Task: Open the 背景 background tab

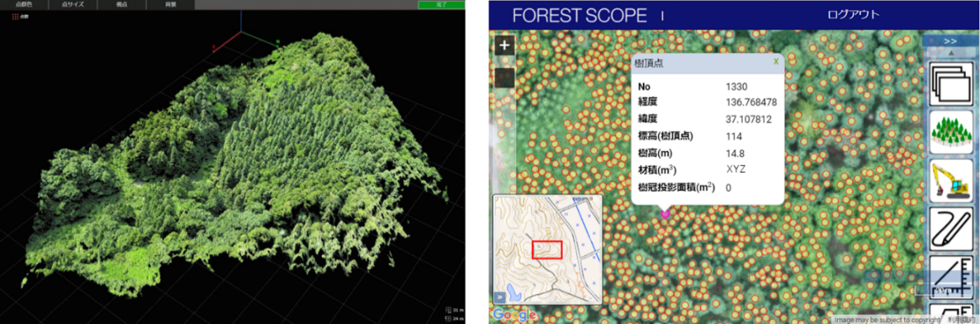Action: (x=170, y=4)
